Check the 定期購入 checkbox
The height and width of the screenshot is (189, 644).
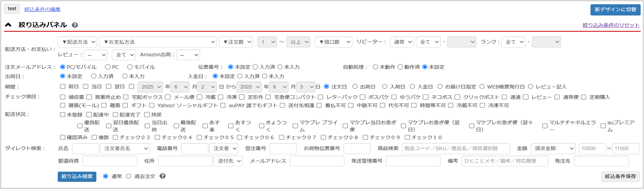click(583, 97)
